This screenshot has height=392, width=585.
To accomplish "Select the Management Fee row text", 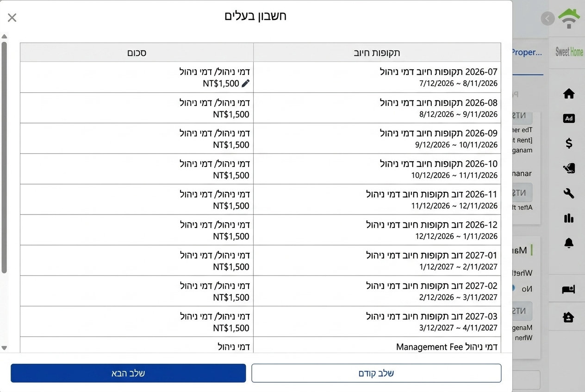I will (x=447, y=347).
